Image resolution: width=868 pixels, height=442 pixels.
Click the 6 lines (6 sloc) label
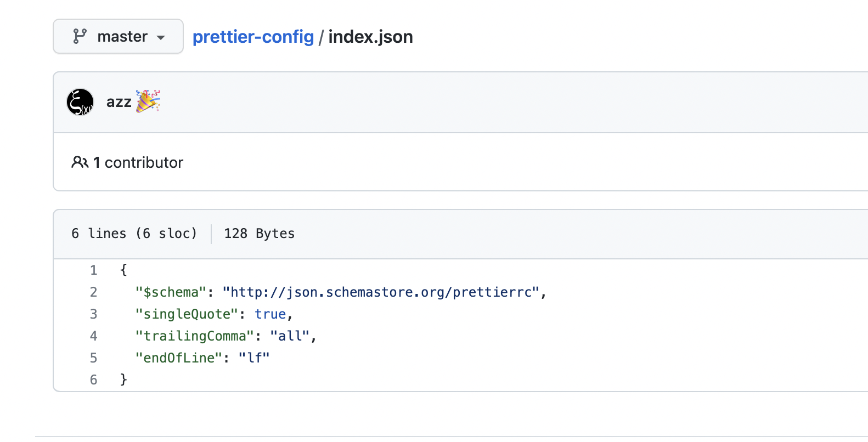point(135,234)
